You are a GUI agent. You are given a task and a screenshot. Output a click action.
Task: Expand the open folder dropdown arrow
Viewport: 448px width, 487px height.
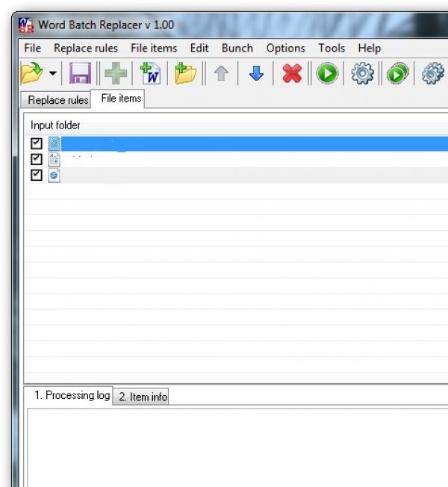[x=53, y=74]
